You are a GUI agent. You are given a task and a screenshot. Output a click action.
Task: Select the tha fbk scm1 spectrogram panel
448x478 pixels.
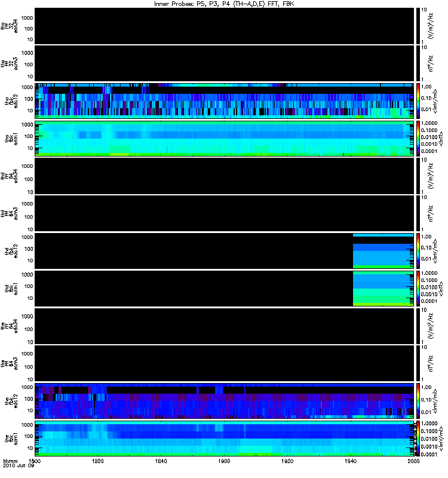point(225,139)
